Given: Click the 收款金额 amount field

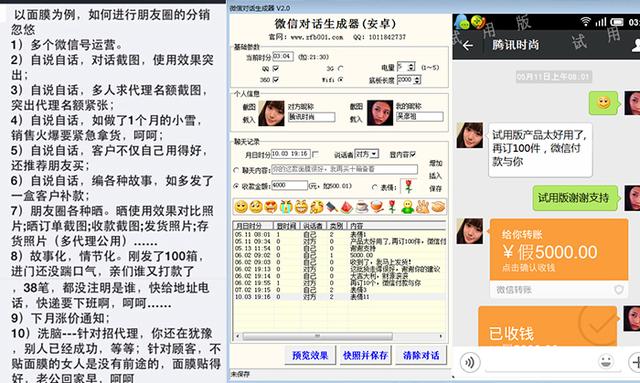Looking at the screenshot, I should (289, 185).
